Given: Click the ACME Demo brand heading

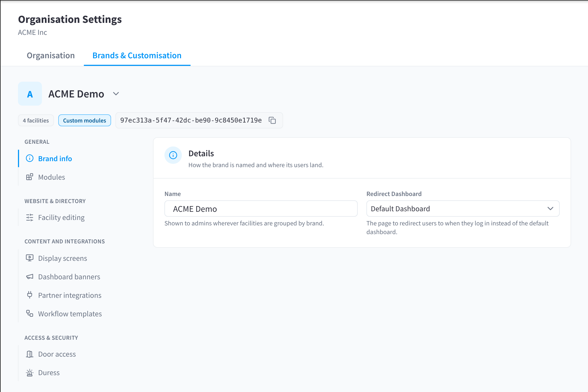Looking at the screenshot, I should pyautogui.click(x=76, y=94).
